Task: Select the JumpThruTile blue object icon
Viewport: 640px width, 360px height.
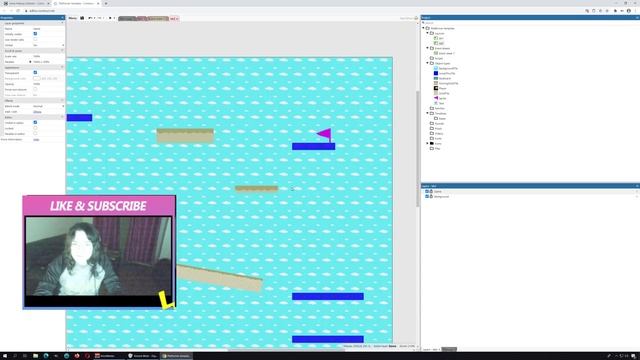Action: pos(436,73)
